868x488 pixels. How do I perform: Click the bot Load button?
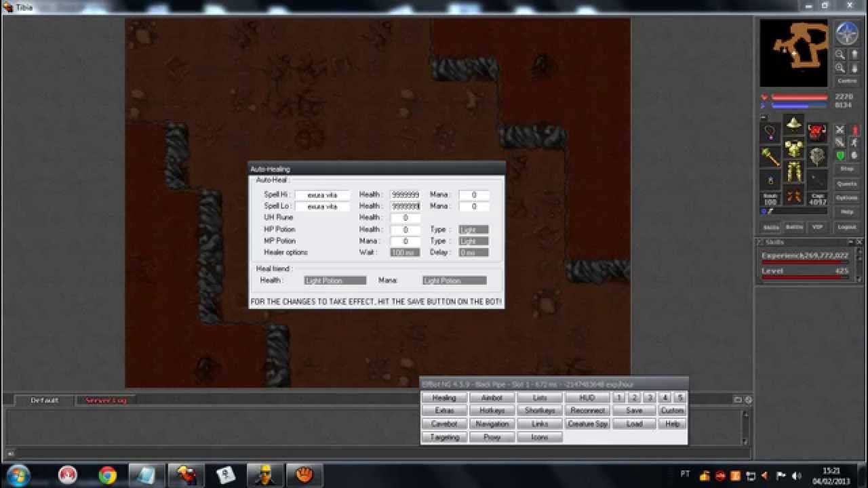634,424
